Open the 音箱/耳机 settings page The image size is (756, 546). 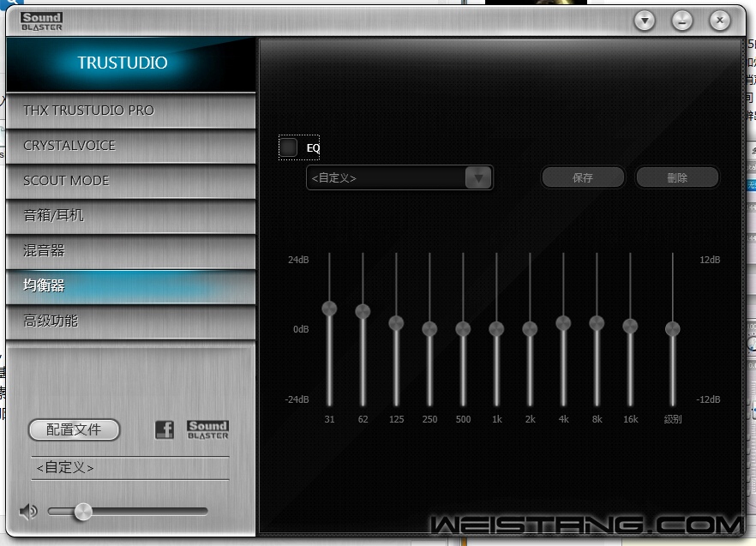tap(130, 216)
